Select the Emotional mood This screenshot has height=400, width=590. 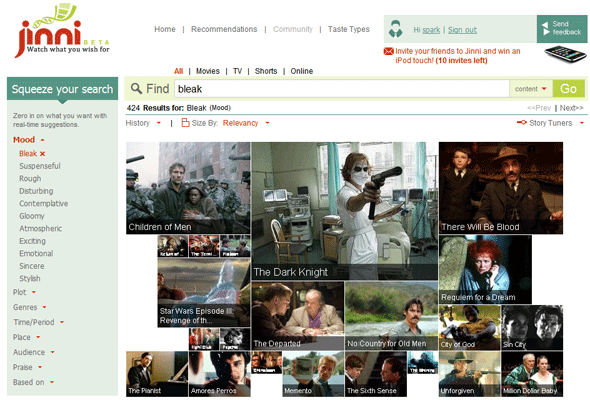click(36, 253)
